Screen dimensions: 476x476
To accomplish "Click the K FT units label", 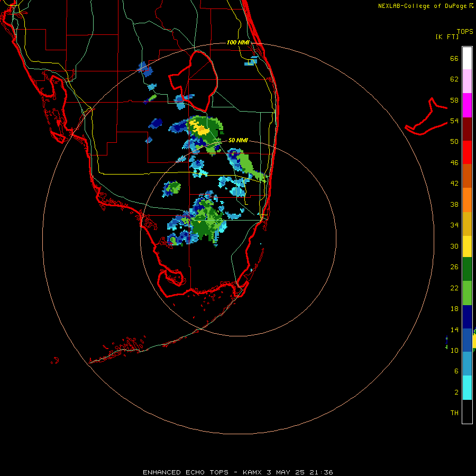I will point(447,37).
